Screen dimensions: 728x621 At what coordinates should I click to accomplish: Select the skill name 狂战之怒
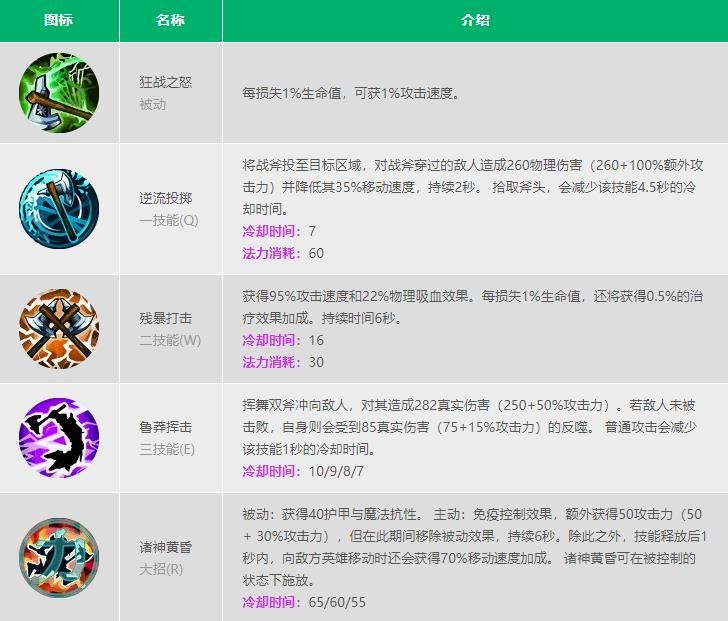point(166,82)
